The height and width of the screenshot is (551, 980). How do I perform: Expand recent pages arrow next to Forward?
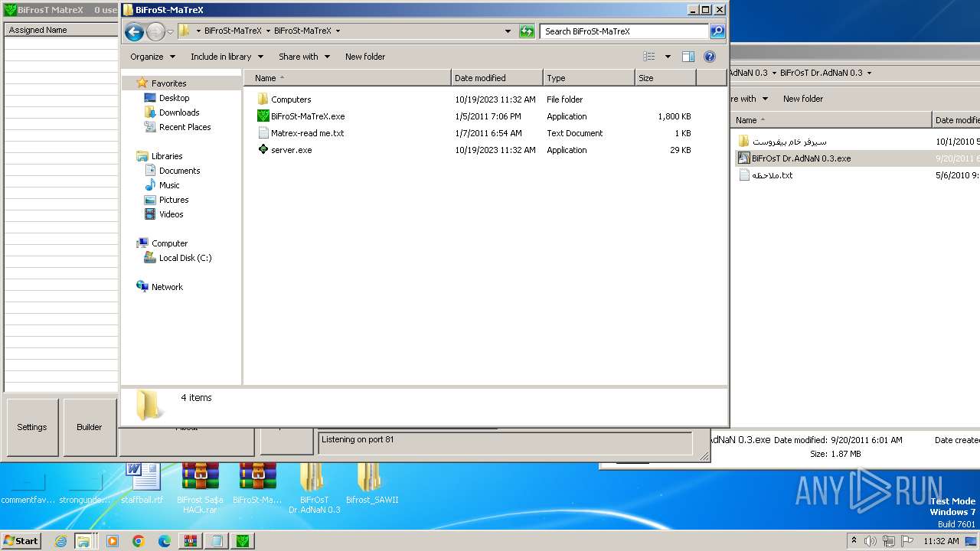click(x=170, y=32)
